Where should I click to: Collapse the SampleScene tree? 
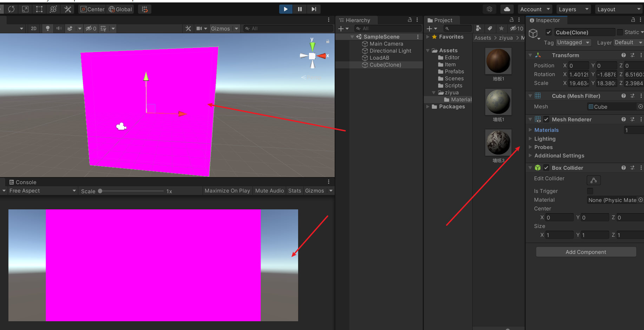click(352, 37)
